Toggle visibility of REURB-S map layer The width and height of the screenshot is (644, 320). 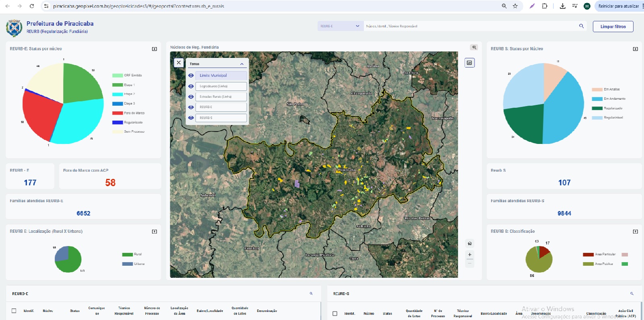[191, 118]
